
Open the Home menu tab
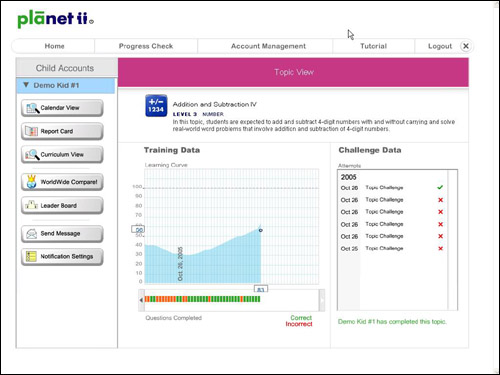54,46
